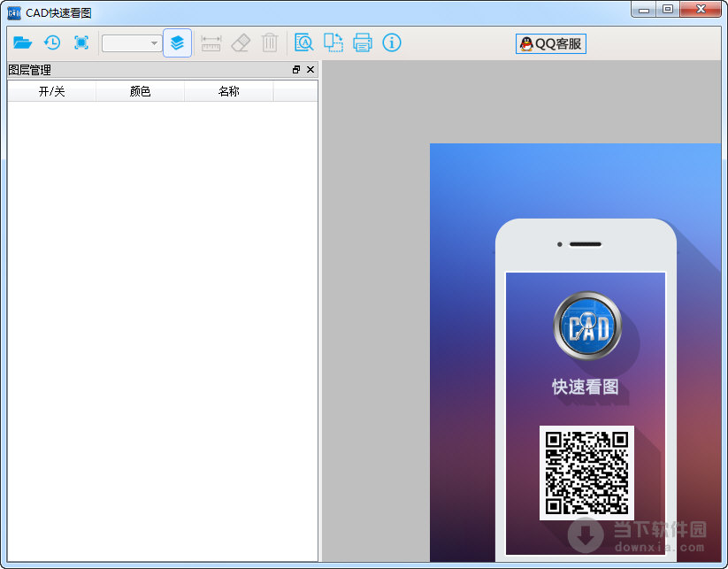Open the about information icon
Screen dimensions: 728x569
pos(391,42)
